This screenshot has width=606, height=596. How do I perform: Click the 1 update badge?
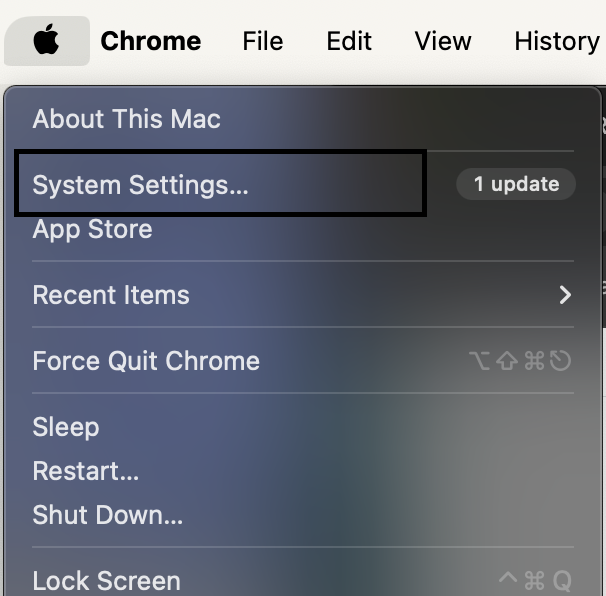click(516, 184)
